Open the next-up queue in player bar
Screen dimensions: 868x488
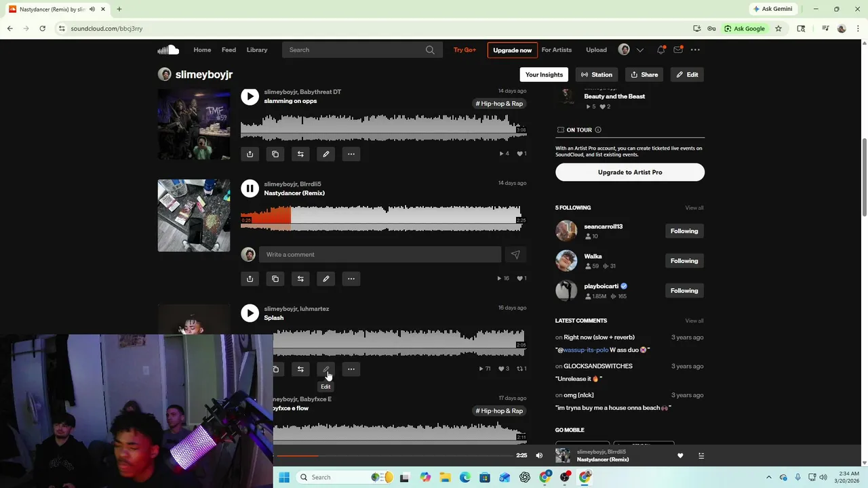[701, 455]
